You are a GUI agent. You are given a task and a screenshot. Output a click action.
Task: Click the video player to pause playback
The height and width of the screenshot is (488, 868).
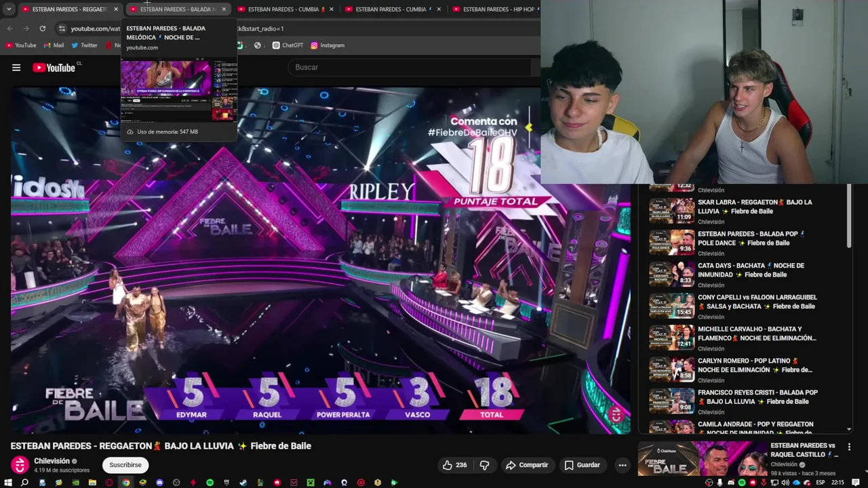pos(320,260)
